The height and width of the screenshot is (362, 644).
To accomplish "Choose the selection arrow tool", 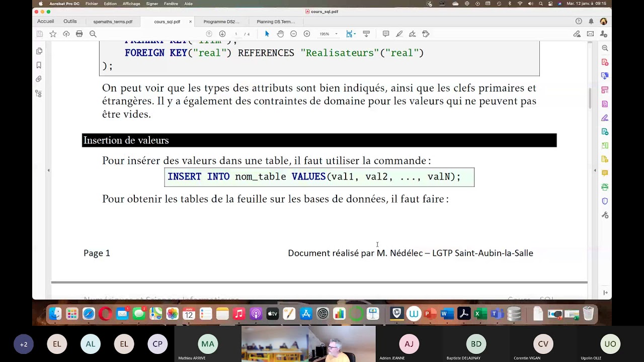I will point(267,34).
